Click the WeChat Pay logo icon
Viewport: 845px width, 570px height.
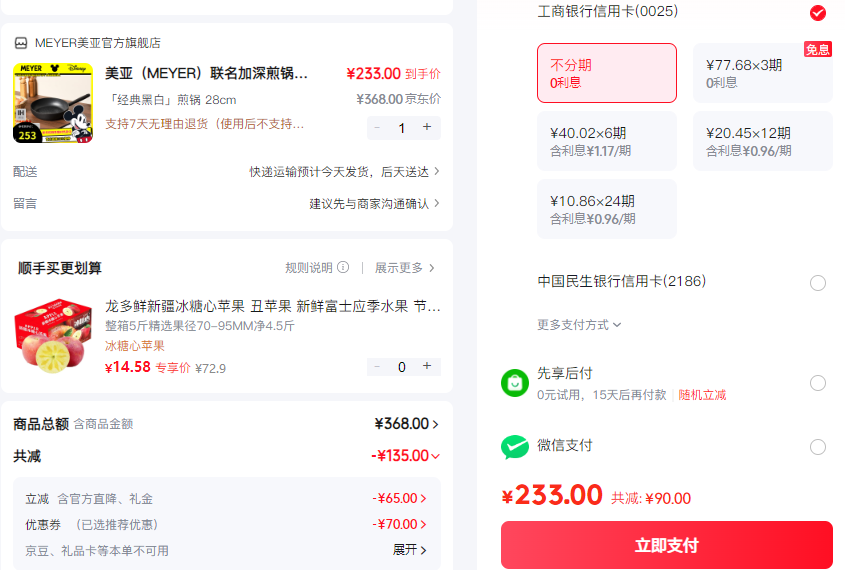pos(515,447)
